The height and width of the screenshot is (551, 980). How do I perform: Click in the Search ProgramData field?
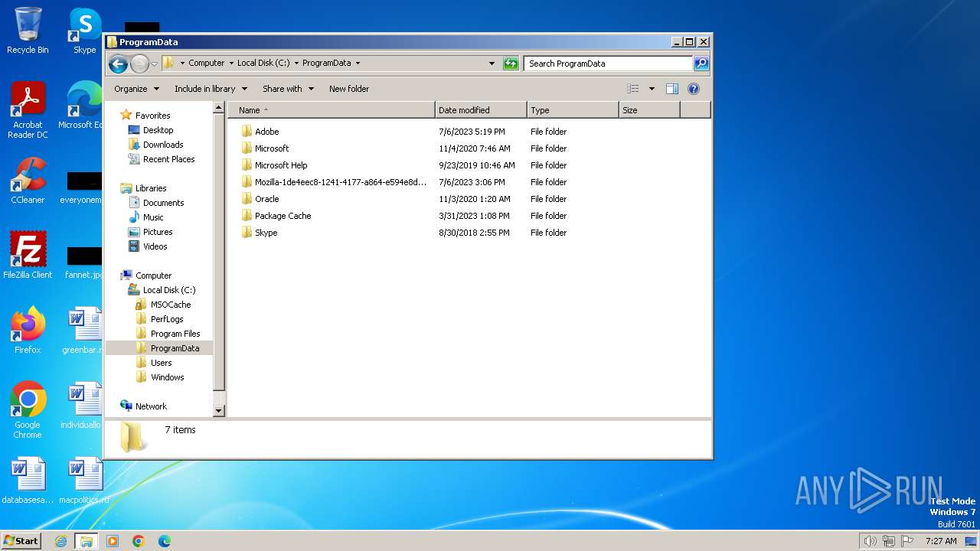tap(609, 64)
